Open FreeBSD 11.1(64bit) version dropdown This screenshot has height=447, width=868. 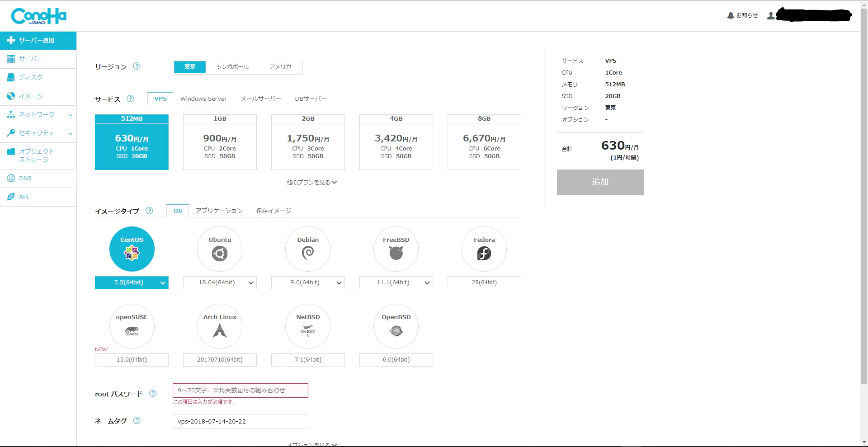tap(396, 282)
